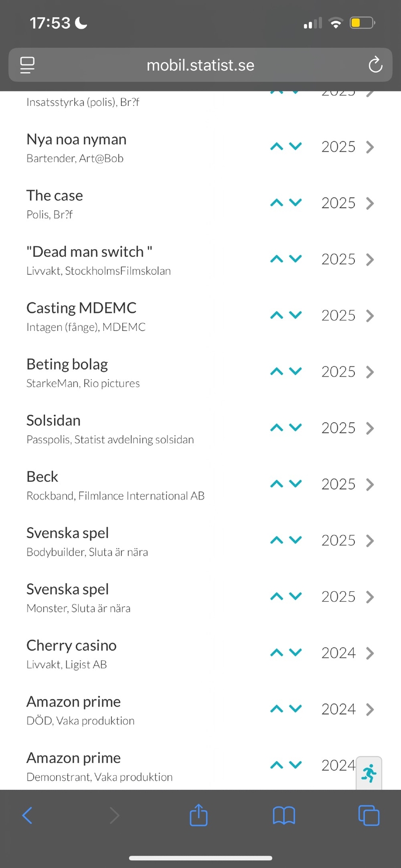Expand the Amazon prime DÖD entry chevron
The height and width of the screenshot is (868, 401).
(x=370, y=709)
